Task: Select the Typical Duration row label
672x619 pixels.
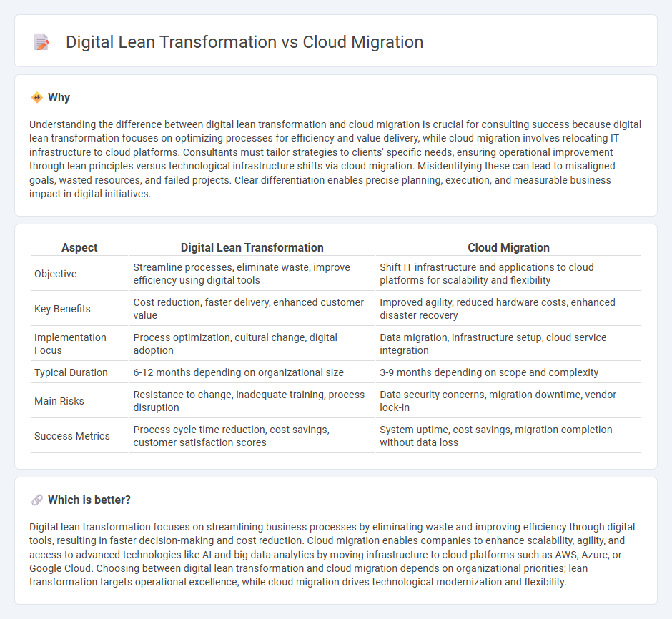Action: tap(71, 372)
